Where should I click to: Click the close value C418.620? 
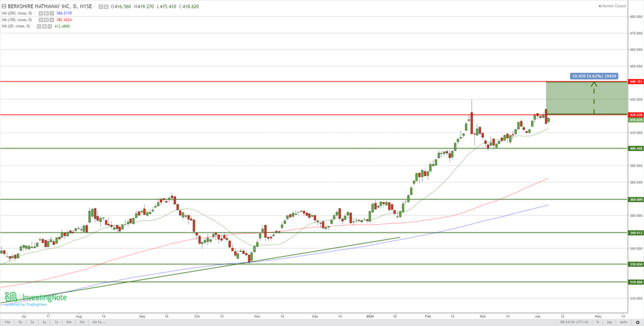coord(189,6)
